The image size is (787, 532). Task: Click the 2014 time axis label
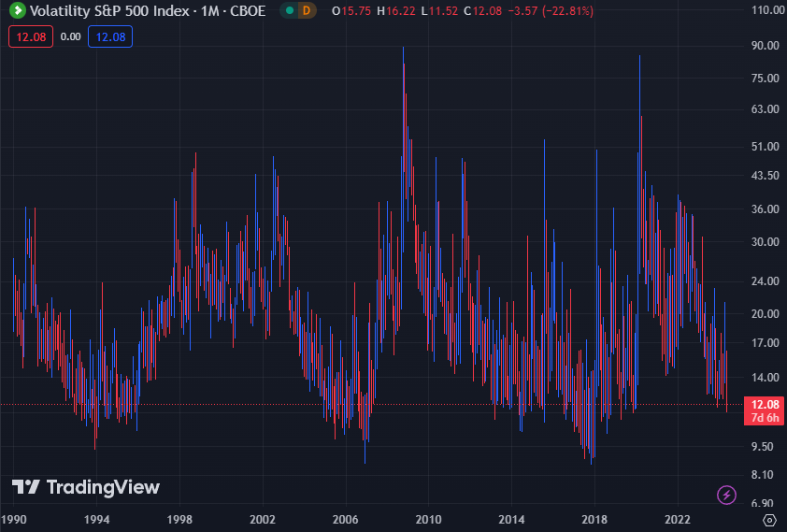click(511, 520)
